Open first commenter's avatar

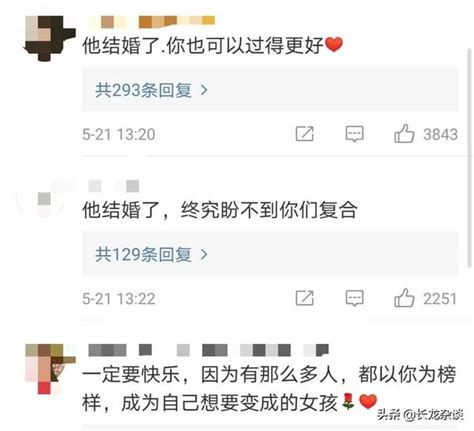click(50, 38)
